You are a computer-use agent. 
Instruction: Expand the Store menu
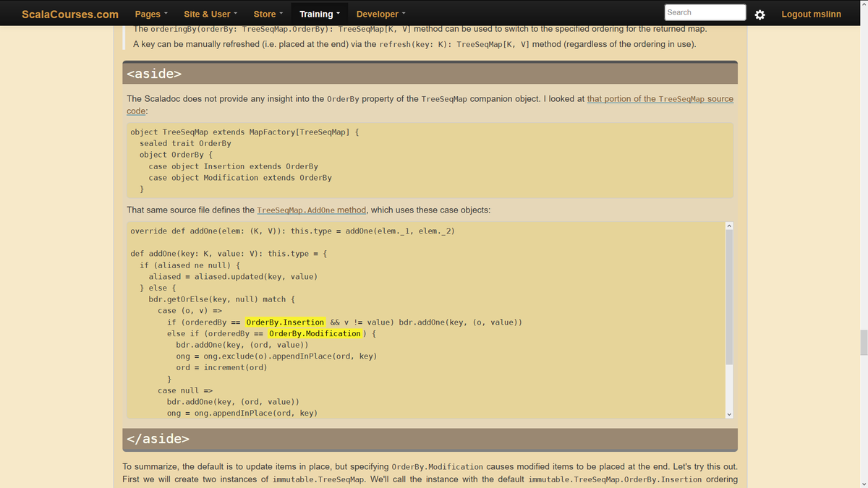pos(268,14)
